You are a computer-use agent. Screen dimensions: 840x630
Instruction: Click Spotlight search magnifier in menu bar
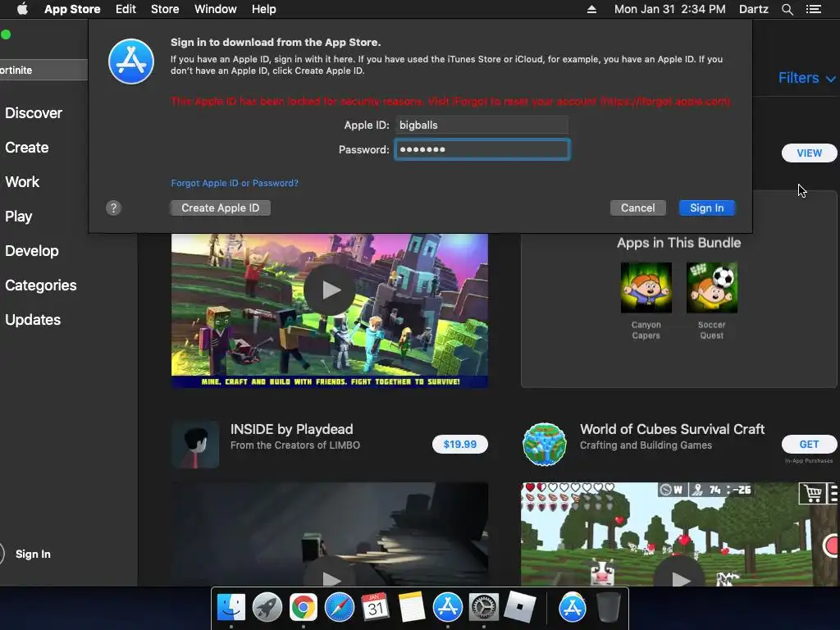pos(787,9)
